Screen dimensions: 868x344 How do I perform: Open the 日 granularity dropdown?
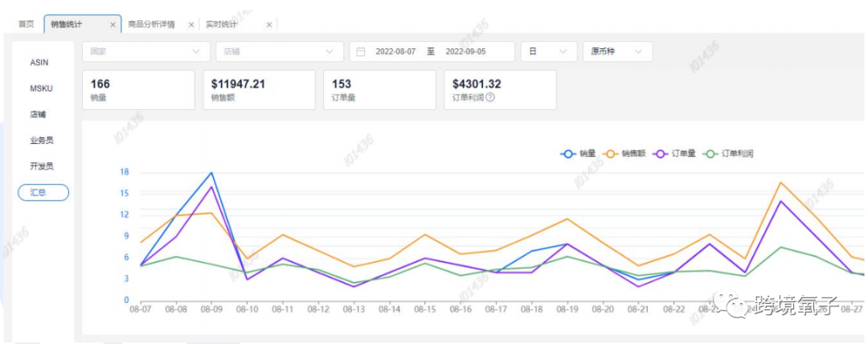pos(549,51)
